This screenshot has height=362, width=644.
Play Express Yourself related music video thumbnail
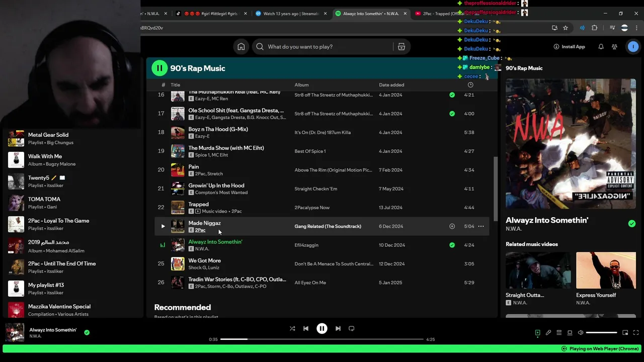pos(606,270)
